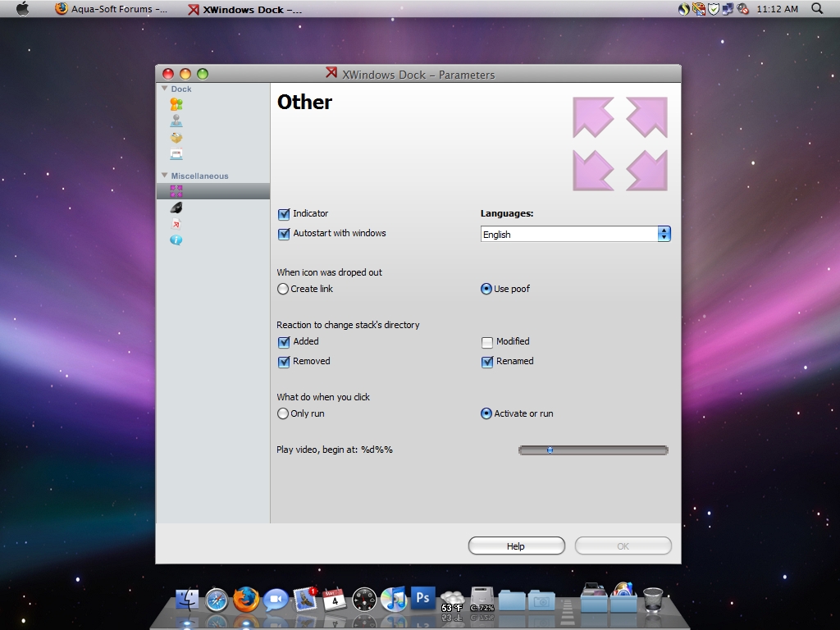Enable the Modified checkbox
Viewport: 840px width, 630px height.
click(x=487, y=342)
